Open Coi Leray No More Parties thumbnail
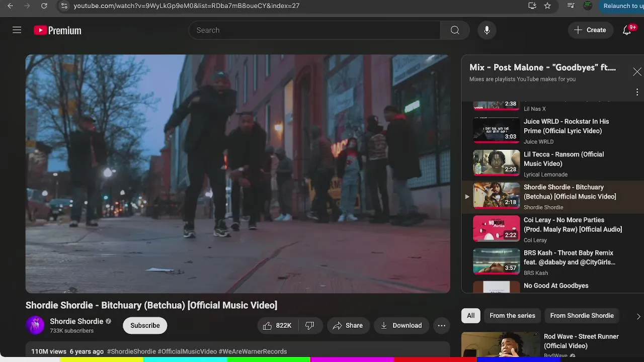The image size is (644, 362). 496,229
